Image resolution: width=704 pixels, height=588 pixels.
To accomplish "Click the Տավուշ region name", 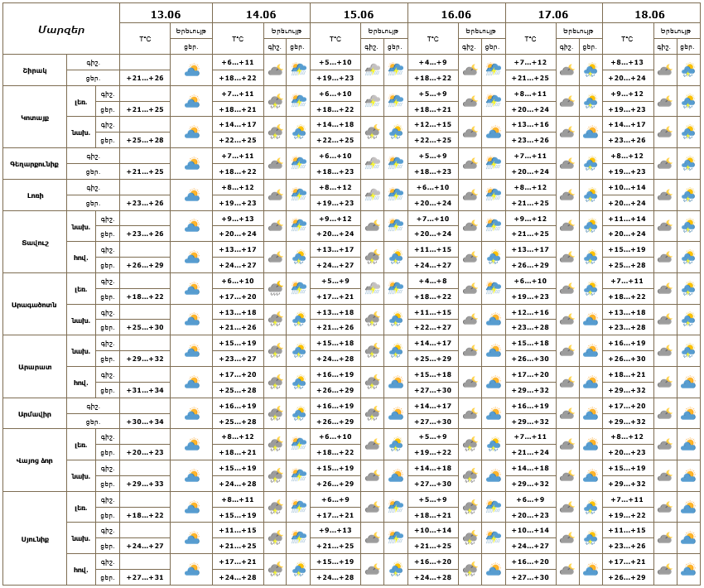I will coord(35,243).
